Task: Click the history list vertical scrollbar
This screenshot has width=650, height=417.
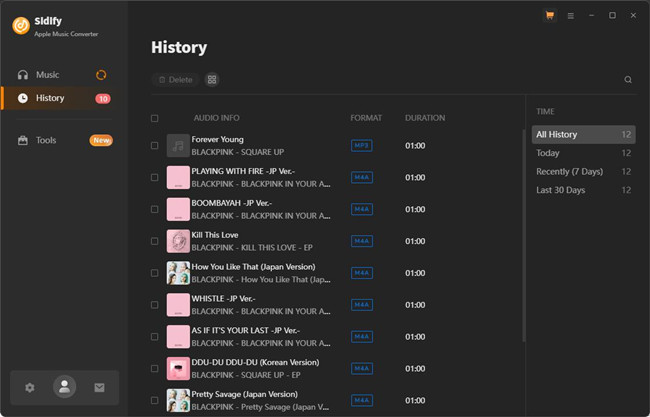Action: pos(524,235)
